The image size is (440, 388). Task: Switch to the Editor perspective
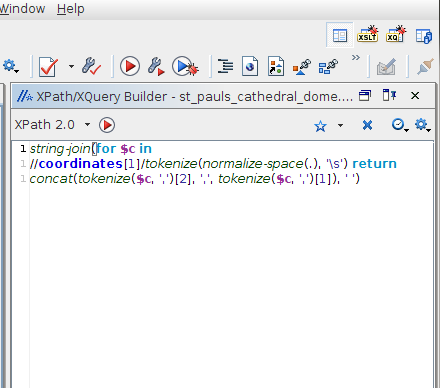pyautogui.click(x=340, y=35)
